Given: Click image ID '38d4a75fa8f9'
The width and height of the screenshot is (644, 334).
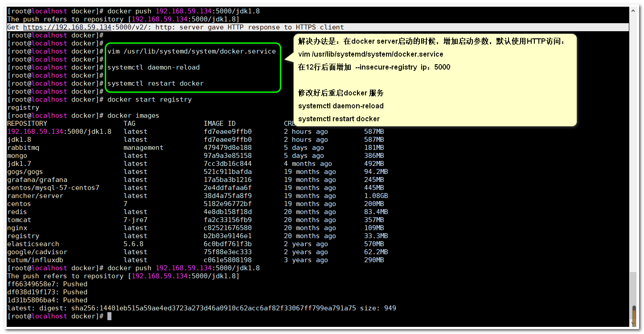Looking at the screenshot, I should (228, 196).
